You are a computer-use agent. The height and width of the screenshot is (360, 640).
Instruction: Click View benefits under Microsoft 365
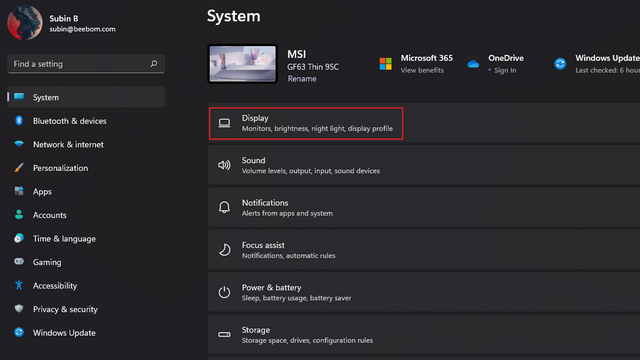(x=422, y=70)
